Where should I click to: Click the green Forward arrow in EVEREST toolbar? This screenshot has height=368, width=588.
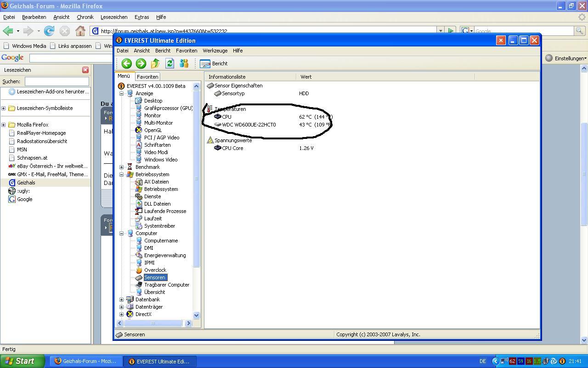coord(141,63)
